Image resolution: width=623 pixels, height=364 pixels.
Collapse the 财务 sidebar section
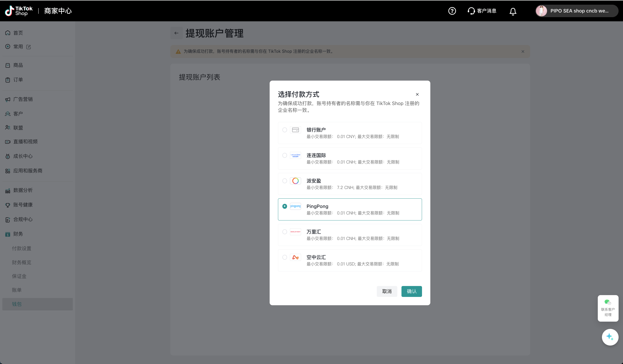18,234
